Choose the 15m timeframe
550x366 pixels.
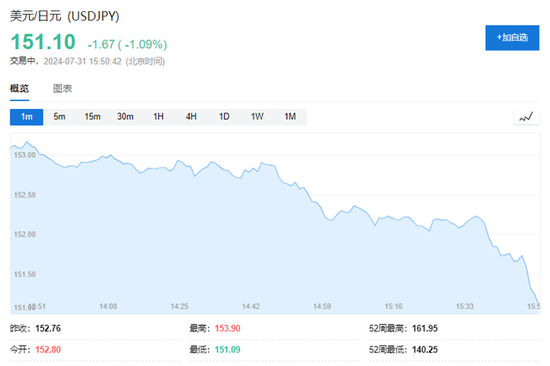pyautogui.click(x=92, y=117)
